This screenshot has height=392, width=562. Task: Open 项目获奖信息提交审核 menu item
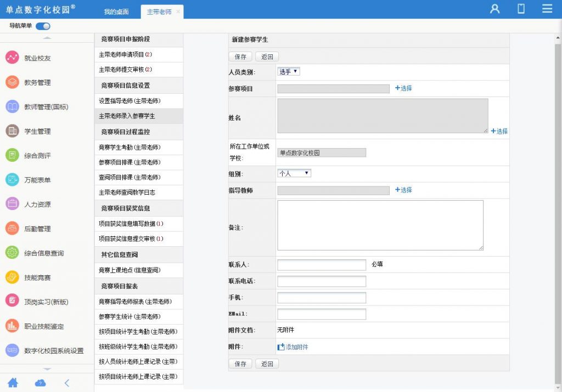tap(139, 239)
